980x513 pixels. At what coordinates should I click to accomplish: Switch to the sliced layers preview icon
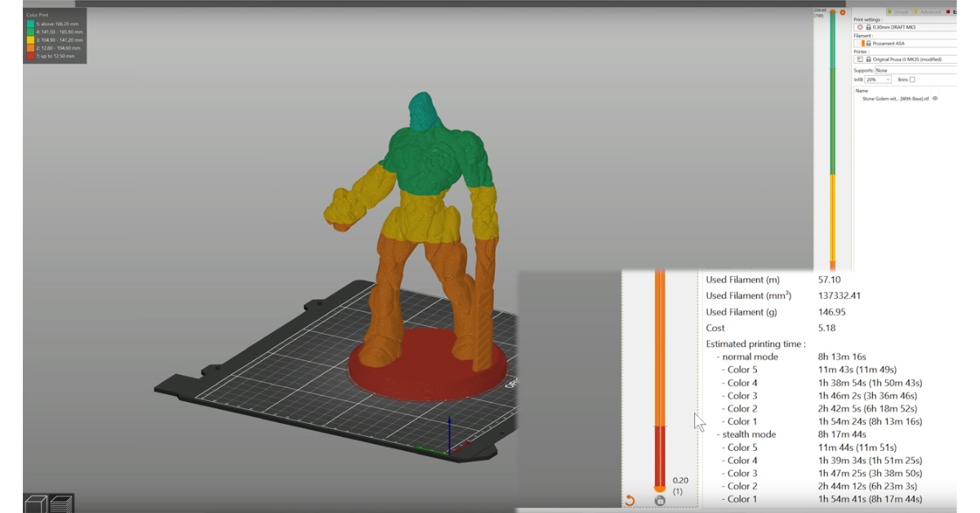click(x=61, y=503)
